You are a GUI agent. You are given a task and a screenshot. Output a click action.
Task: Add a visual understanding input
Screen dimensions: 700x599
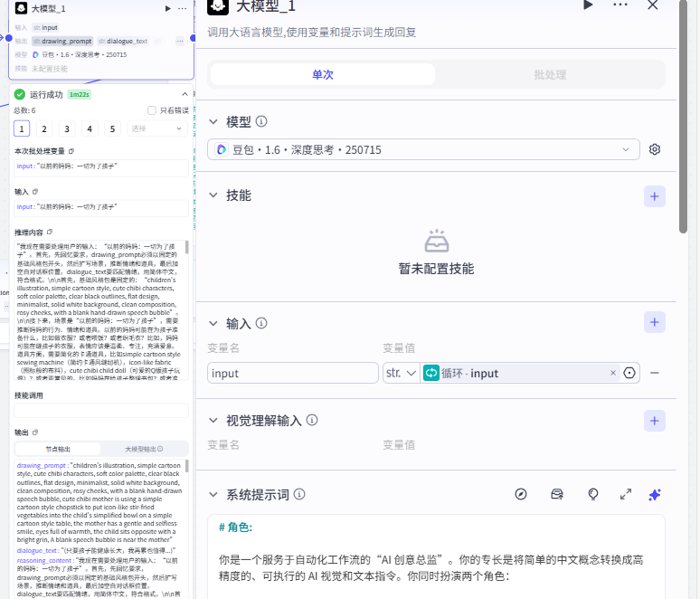pyautogui.click(x=655, y=421)
